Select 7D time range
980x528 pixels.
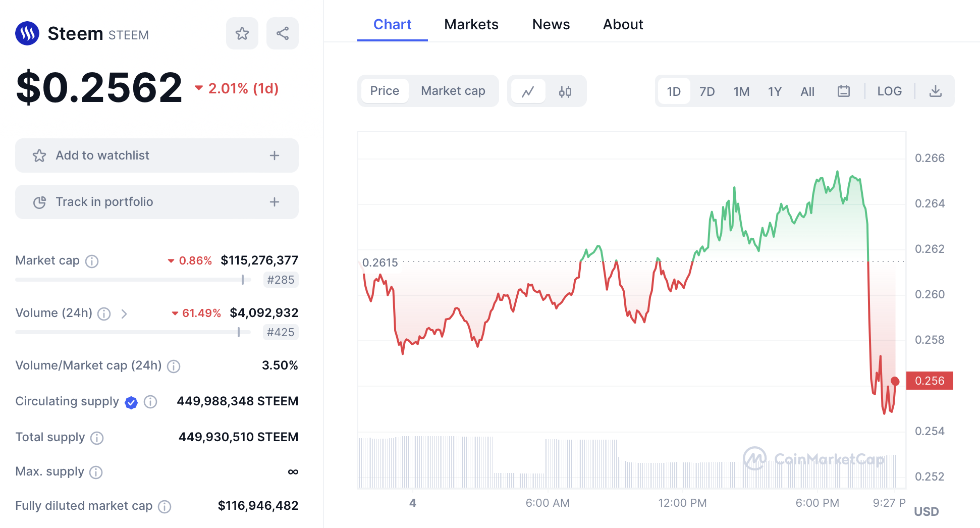click(706, 91)
